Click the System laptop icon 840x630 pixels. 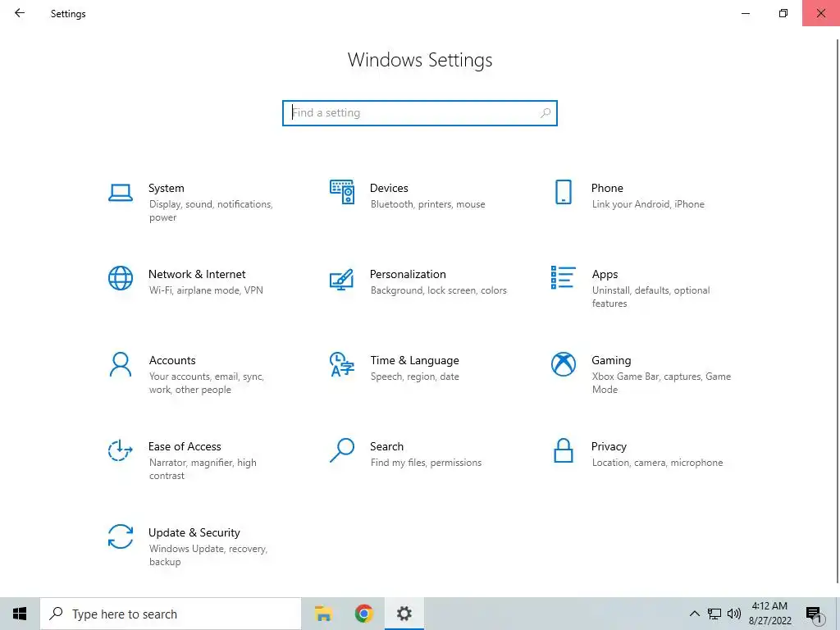[121, 193]
